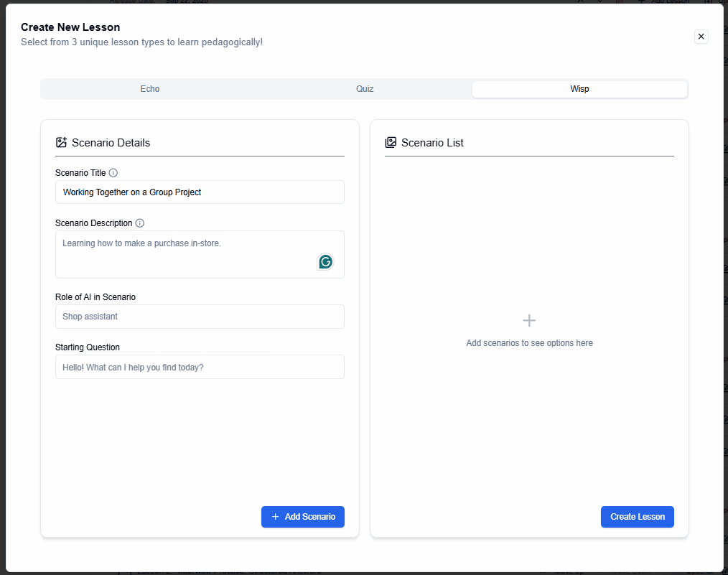The width and height of the screenshot is (728, 575).
Task: Focus the Scenario Title input field
Action: click(200, 192)
